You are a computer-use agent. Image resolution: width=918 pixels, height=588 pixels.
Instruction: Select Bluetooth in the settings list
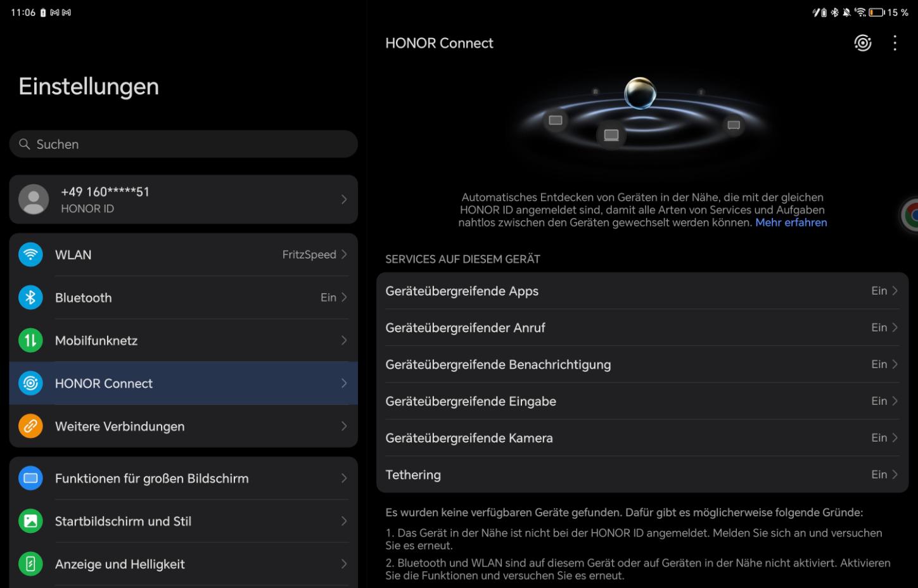184,298
